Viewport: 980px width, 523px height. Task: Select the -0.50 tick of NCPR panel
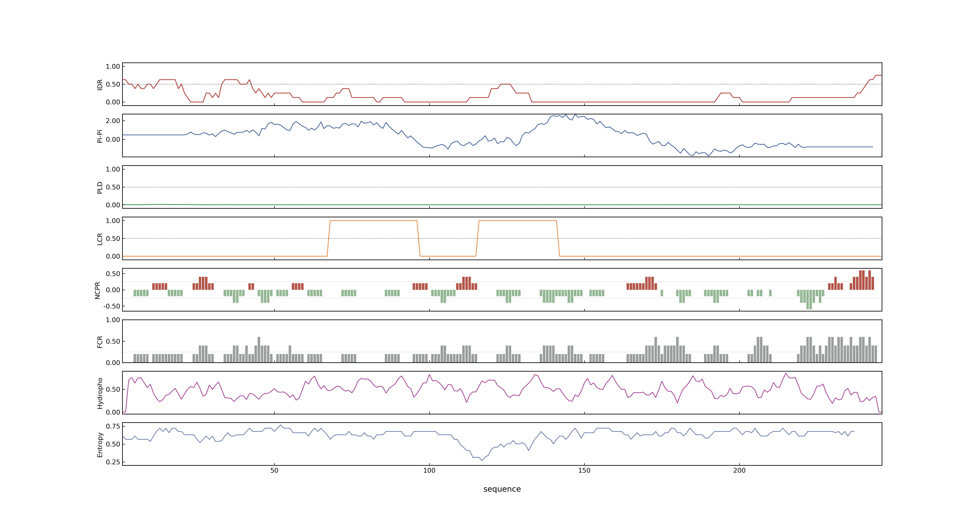point(111,306)
